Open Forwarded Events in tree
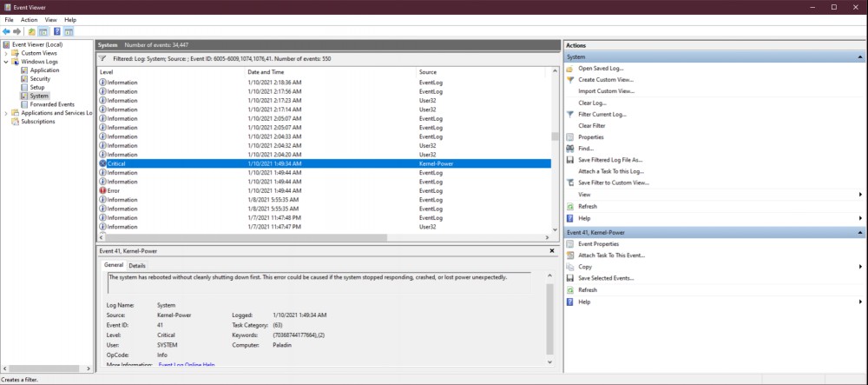 [52, 104]
